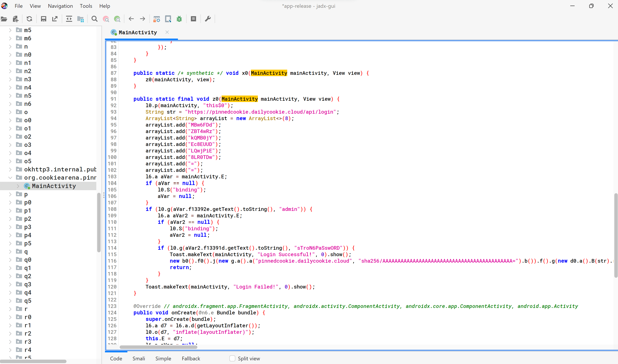Open Preferences wrench icon
This screenshot has height=364, width=618.
point(208,19)
